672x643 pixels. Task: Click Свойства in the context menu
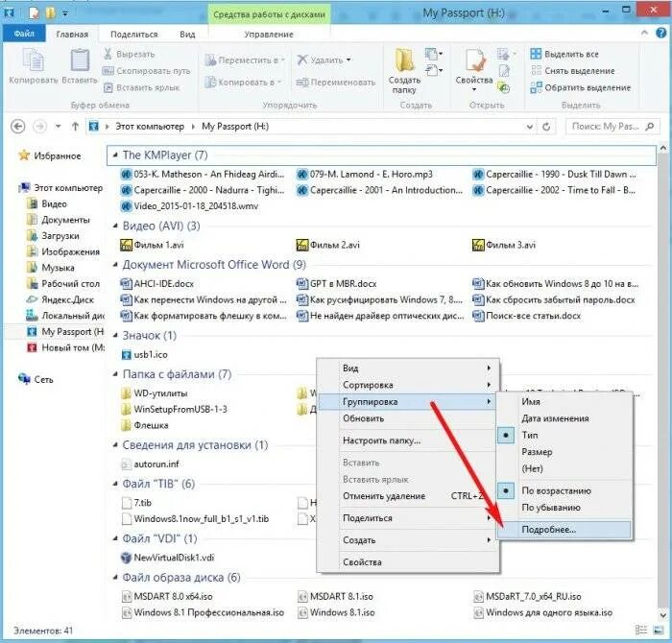408,562
